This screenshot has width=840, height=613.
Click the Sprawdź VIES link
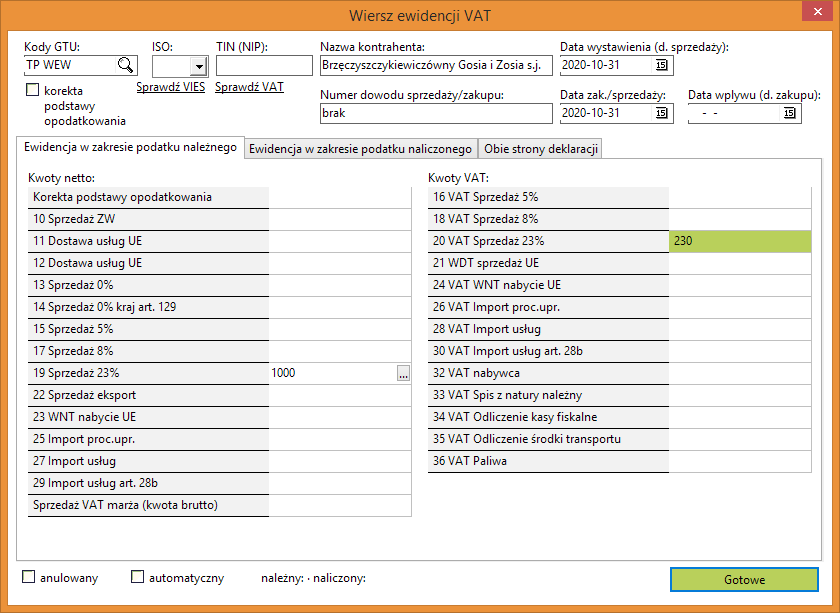coord(171,87)
